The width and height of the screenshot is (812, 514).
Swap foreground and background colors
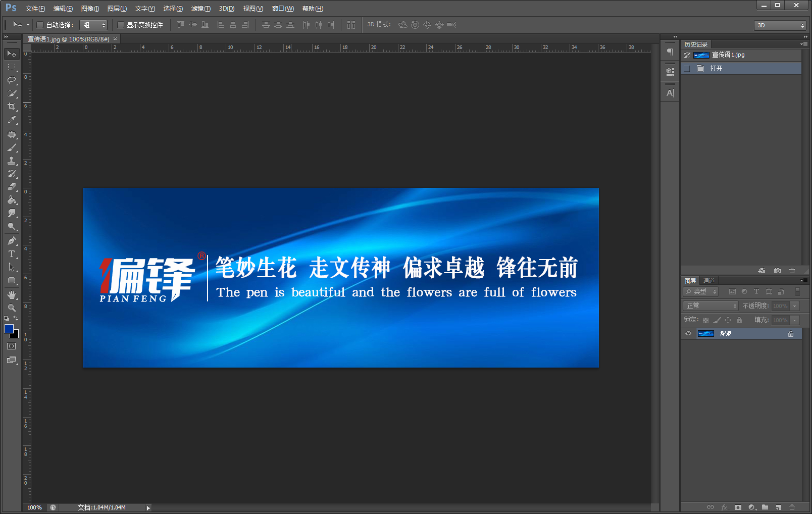point(16,318)
